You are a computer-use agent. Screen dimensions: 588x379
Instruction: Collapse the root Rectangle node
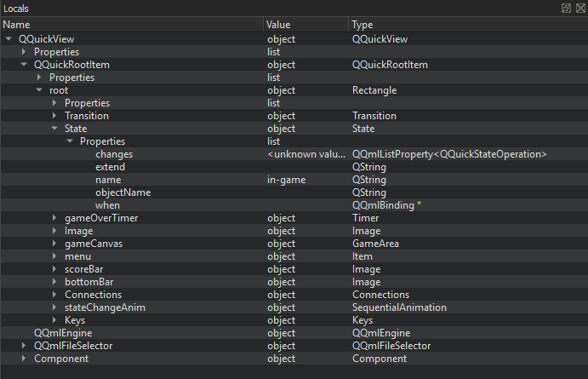(39, 90)
